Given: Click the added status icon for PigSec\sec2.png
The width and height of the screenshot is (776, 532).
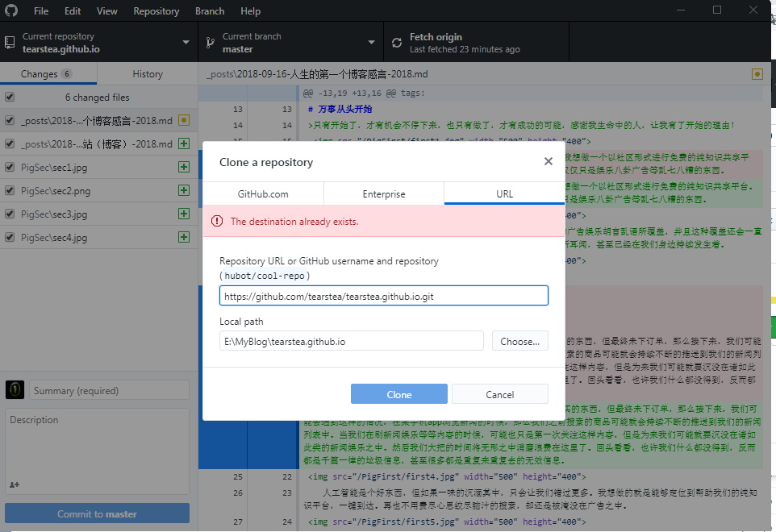Looking at the screenshot, I should [184, 190].
